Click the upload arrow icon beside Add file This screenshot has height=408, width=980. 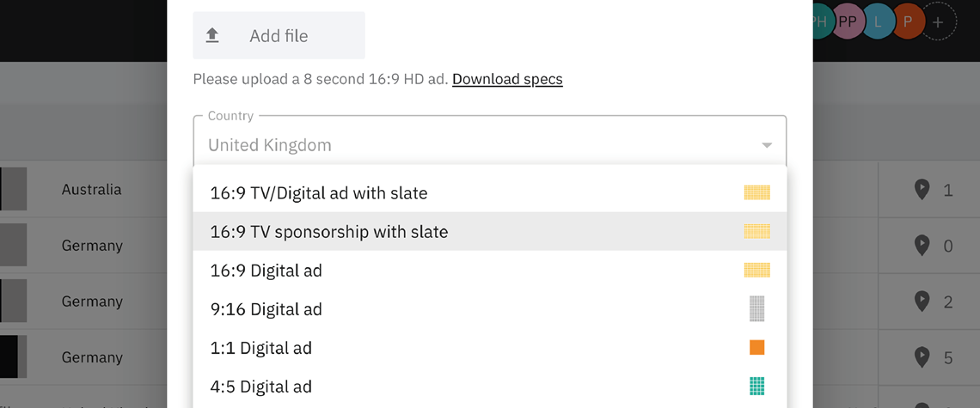click(x=212, y=35)
